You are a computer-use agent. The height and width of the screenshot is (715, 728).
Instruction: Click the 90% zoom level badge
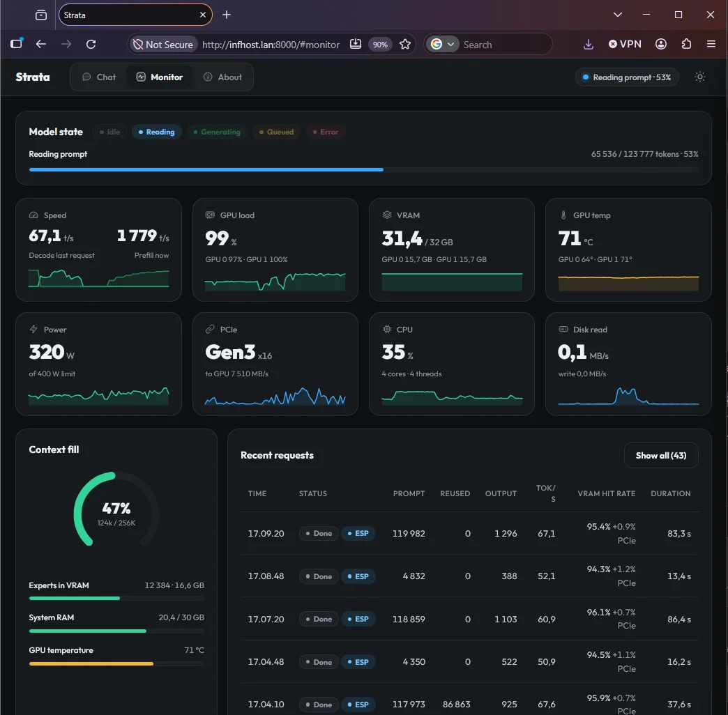pyautogui.click(x=380, y=45)
